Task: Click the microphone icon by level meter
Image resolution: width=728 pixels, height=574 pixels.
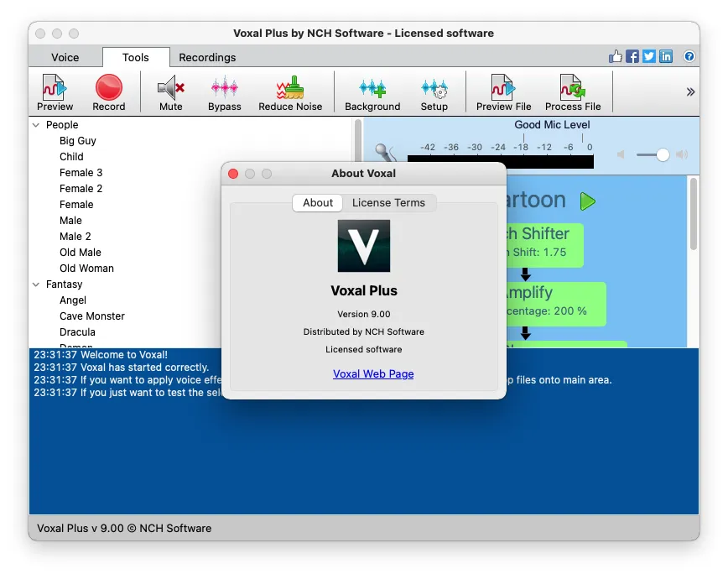Action: point(385,153)
